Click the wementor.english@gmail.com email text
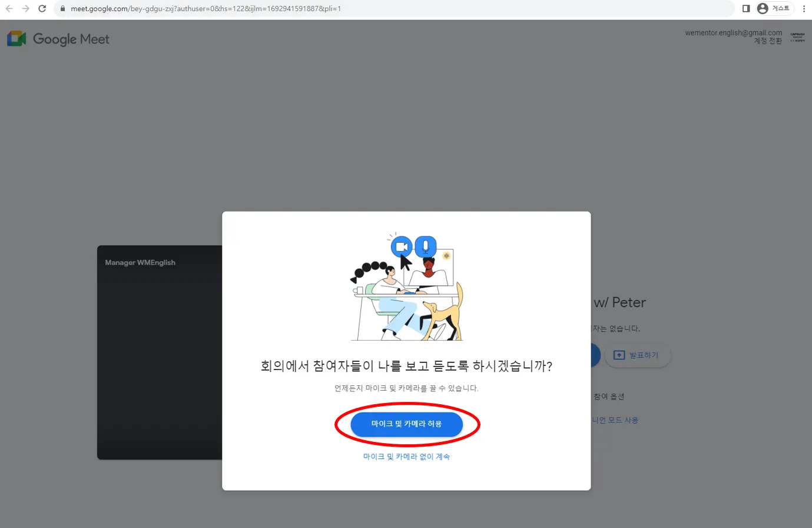Screen dimensions: 812x528 pos(734,33)
